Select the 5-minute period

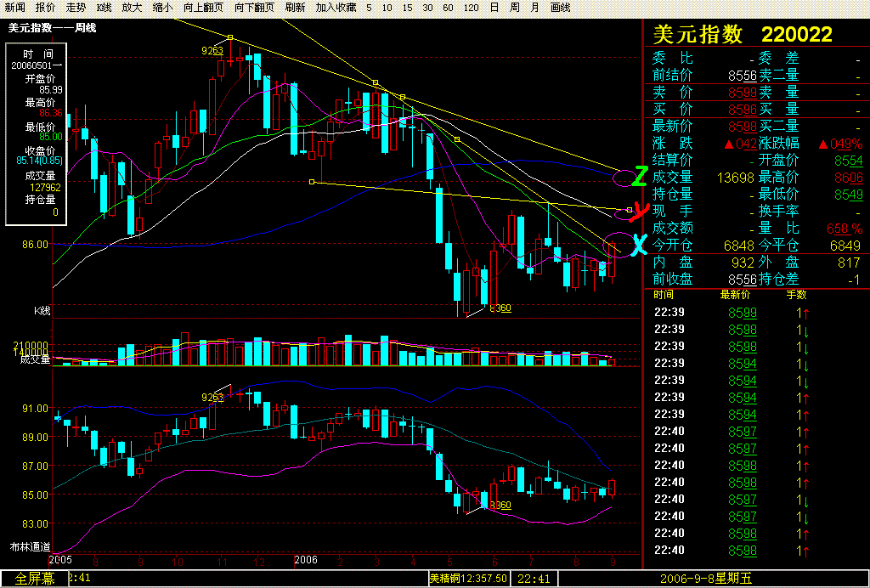369,8
